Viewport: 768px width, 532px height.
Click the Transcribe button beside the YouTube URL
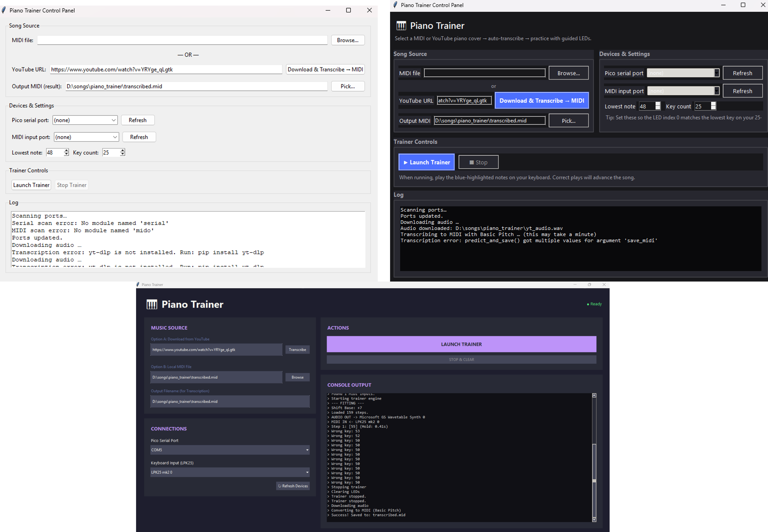[297, 349]
